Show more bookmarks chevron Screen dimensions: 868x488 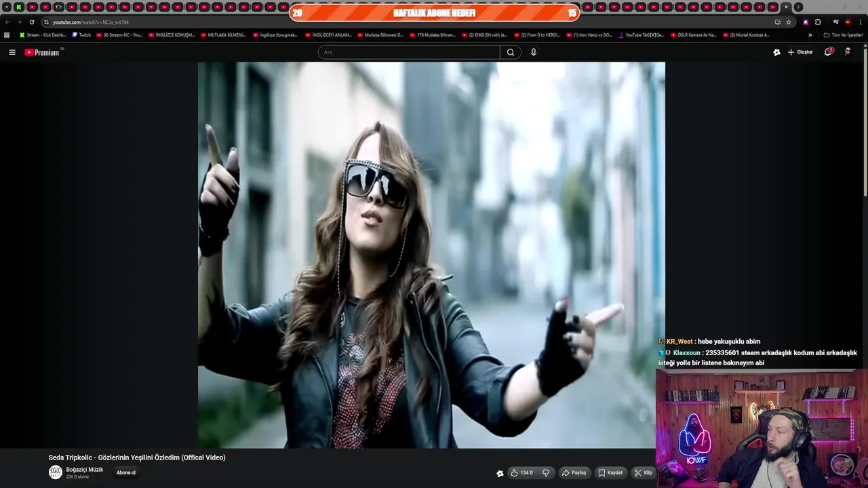click(810, 35)
